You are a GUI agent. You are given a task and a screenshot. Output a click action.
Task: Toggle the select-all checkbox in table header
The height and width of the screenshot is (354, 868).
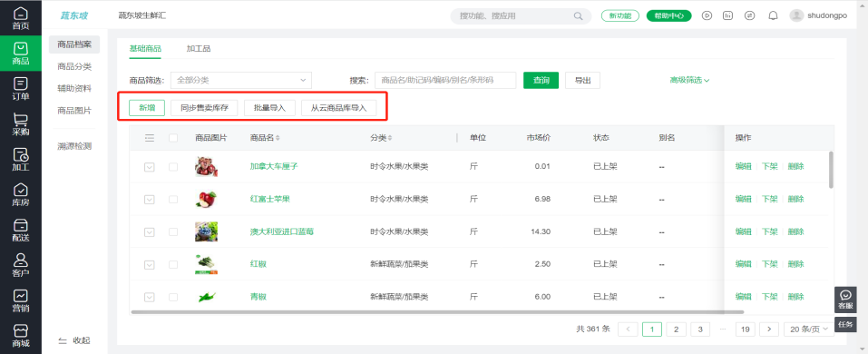pos(173,138)
